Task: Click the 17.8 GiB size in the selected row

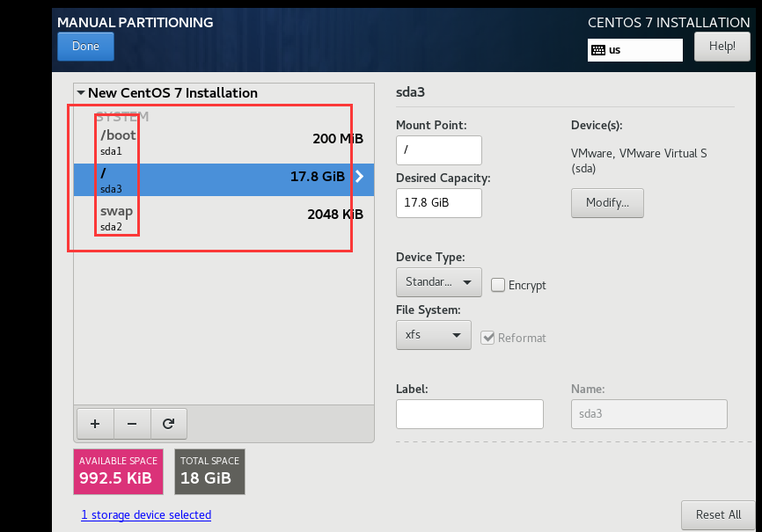Action: (318, 177)
